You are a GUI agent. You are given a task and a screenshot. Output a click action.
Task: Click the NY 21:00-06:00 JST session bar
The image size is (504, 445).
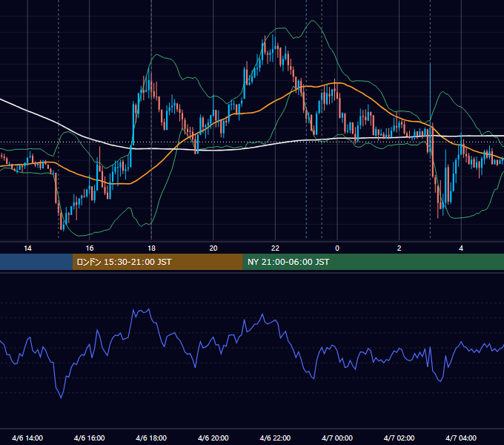tap(373, 262)
